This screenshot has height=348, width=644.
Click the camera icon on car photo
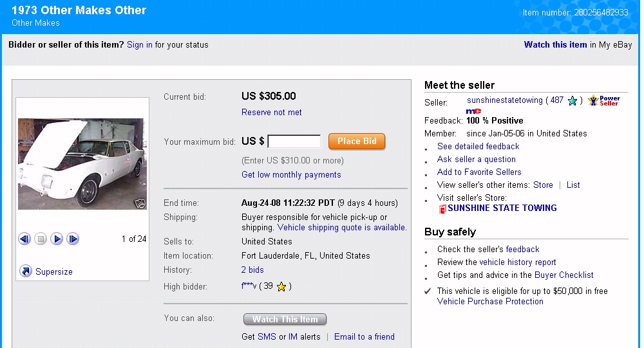pyautogui.click(x=139, y=203)
